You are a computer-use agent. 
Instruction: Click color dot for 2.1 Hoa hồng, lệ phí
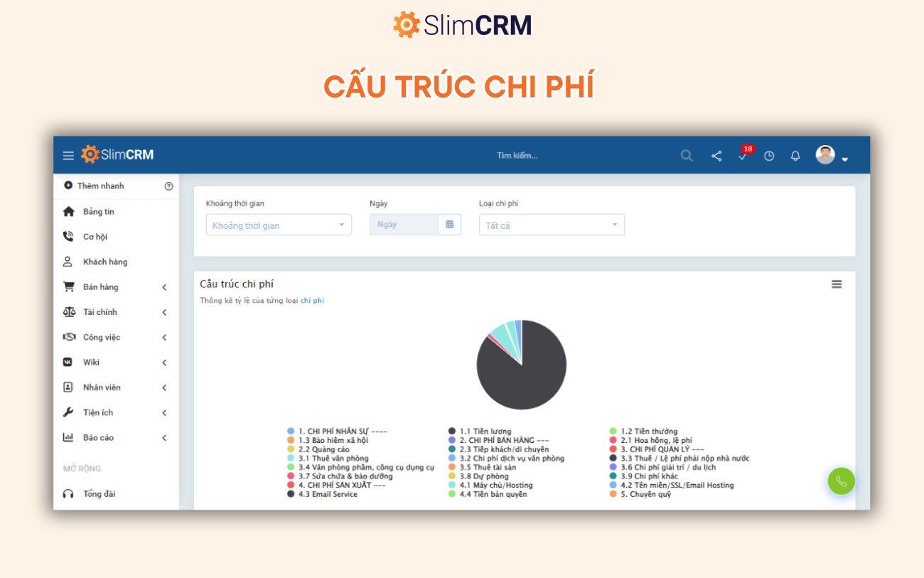(x=613, y=441)
